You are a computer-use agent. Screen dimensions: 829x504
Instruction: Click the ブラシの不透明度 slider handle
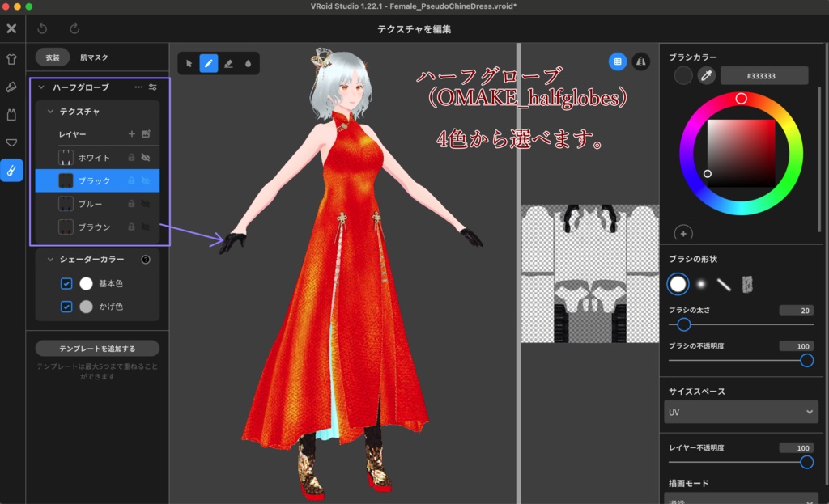pyautogui.click(x=807, y=361)
